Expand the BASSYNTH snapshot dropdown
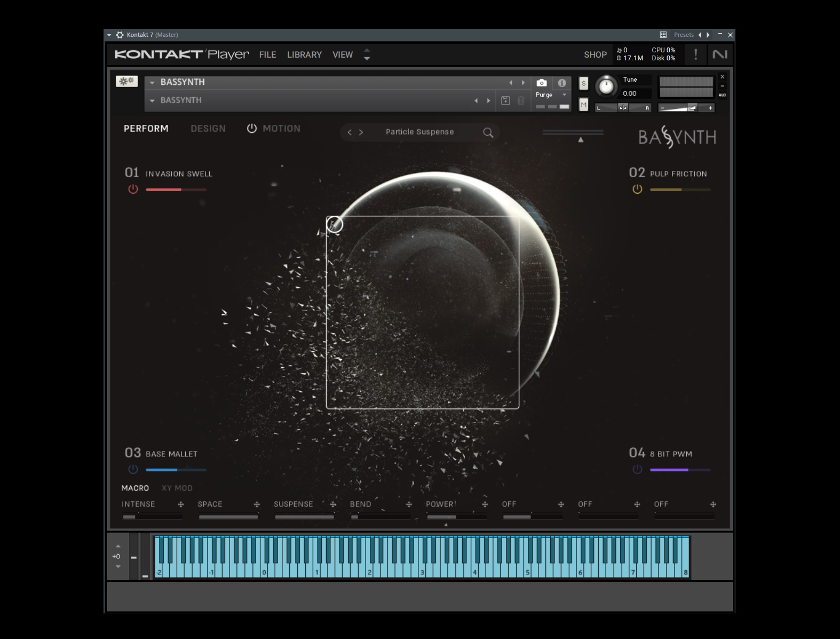 coord(152,100)
